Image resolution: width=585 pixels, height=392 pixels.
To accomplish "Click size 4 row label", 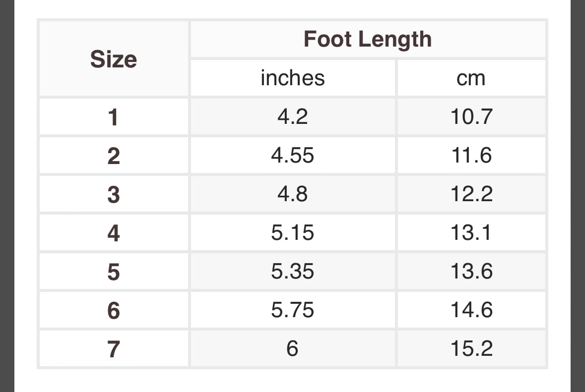I will (x=114, y=233).
